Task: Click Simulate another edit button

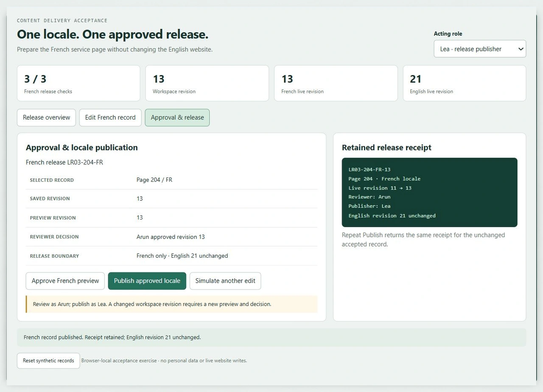Action: (225, 281)
